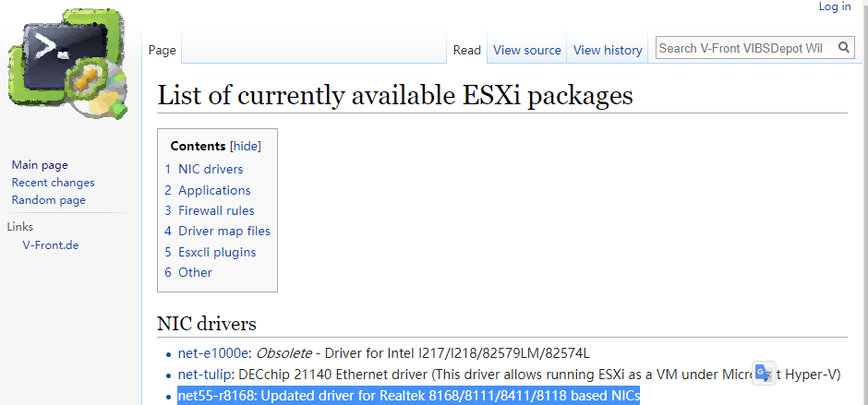Open the net-tulip driver link
The width and height of the screenshot is (868, 405).
coord(204,375)
